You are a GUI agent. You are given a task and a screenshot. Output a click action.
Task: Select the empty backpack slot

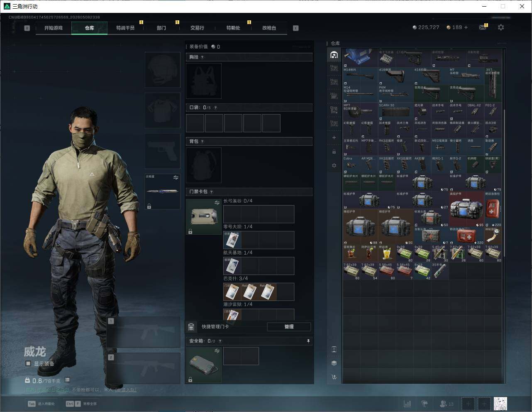point(204,165)
